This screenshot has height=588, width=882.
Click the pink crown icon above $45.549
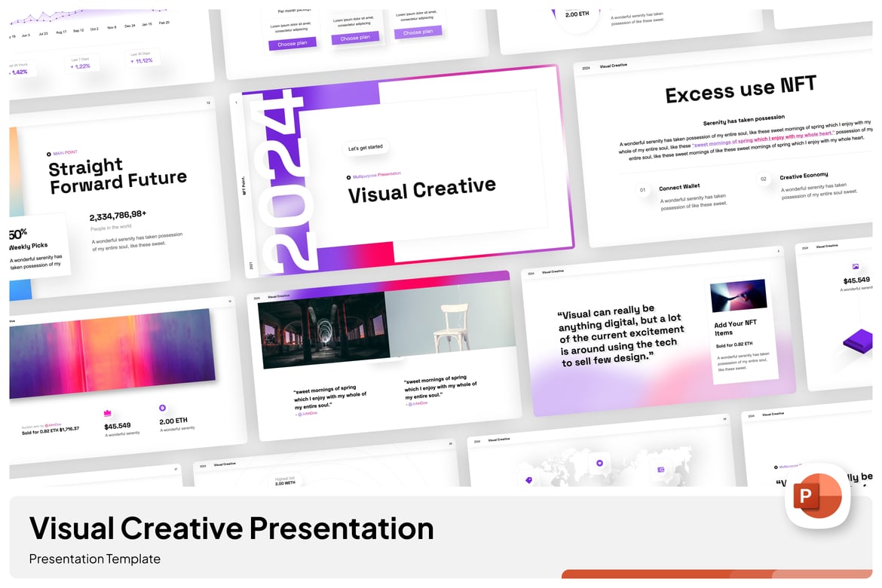click(x=108, y=414)
